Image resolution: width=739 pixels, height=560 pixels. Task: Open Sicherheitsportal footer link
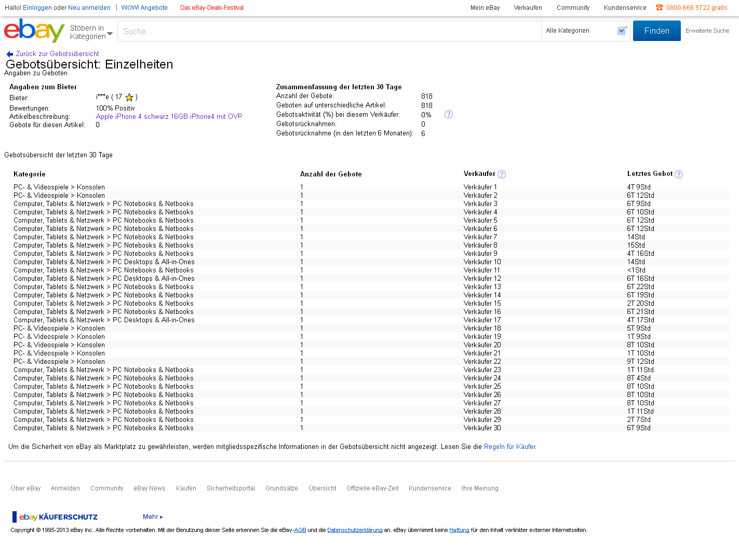click(x=231, y=488)
